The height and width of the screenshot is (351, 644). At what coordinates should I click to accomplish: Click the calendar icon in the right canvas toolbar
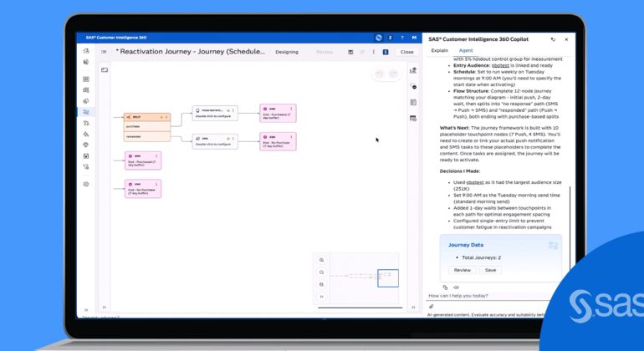(413, 118)
